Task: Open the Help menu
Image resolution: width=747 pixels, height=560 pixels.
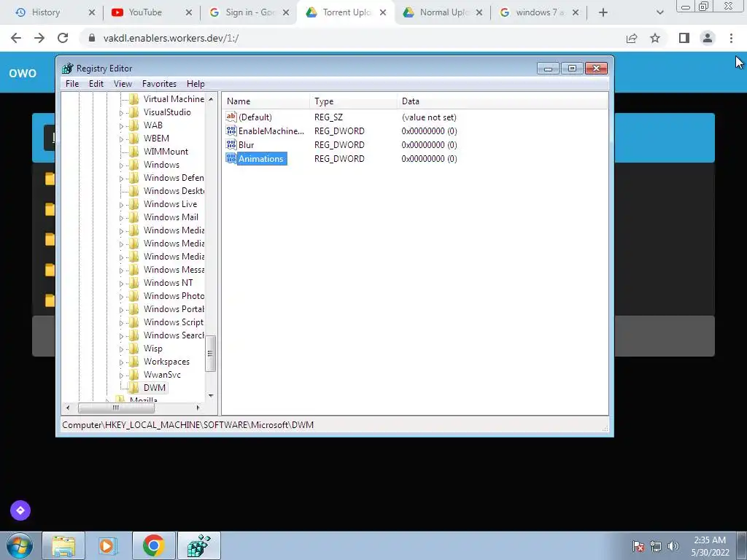Action: [196, 84]
